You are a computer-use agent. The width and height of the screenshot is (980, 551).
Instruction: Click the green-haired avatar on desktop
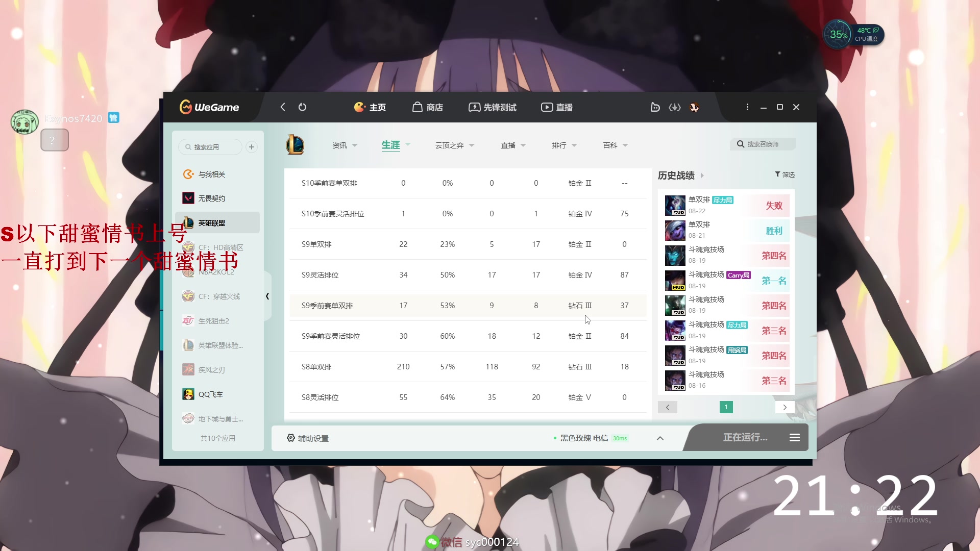[x=24, y=122]
